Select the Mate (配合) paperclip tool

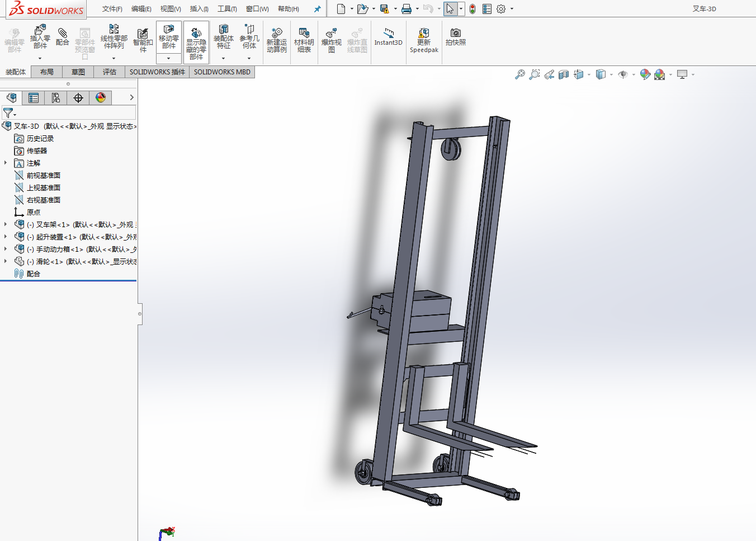63,37
